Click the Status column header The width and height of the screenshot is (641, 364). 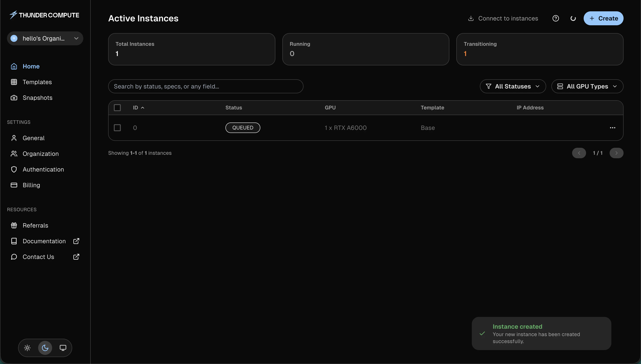[234, 107]
